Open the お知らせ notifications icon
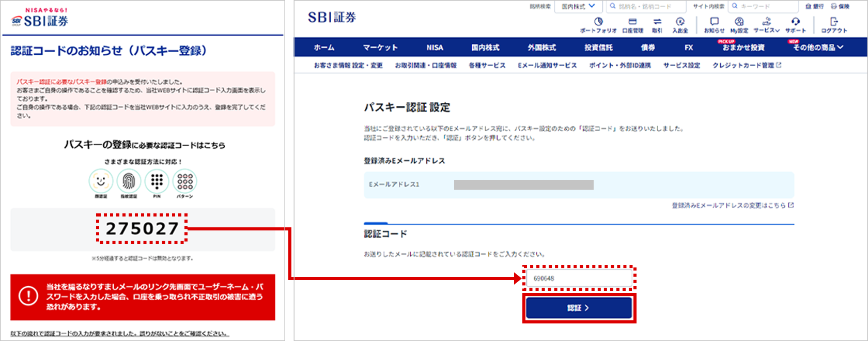868x341 pixels. pos(714,24)
